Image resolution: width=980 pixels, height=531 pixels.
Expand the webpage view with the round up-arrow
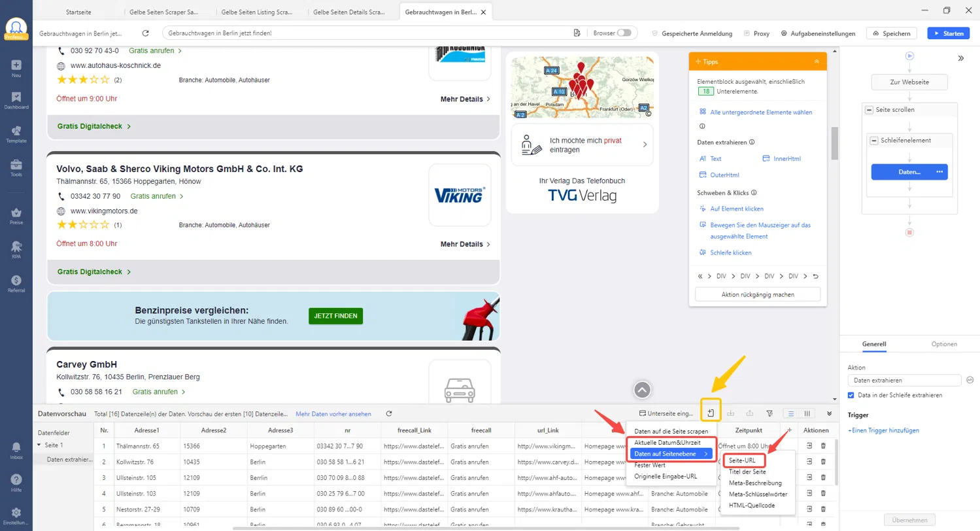[642, 390]
